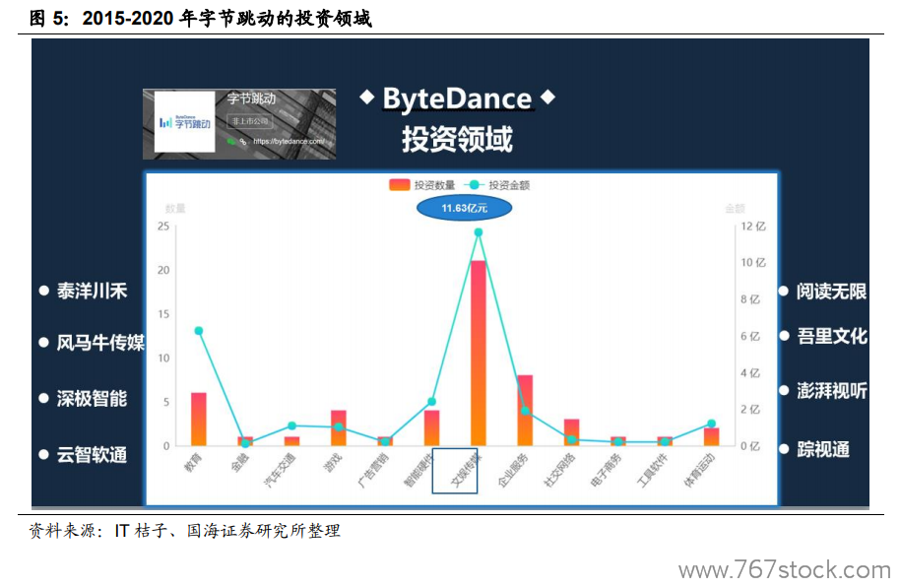Select 踪视通 in the right company list
The image size is (900, 588).
(823, 449)
